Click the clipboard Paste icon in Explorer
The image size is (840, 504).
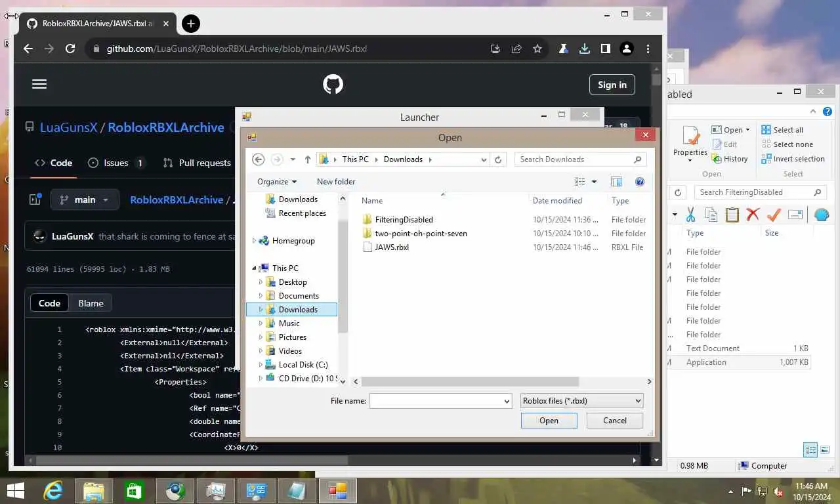[x=732, y=215]
